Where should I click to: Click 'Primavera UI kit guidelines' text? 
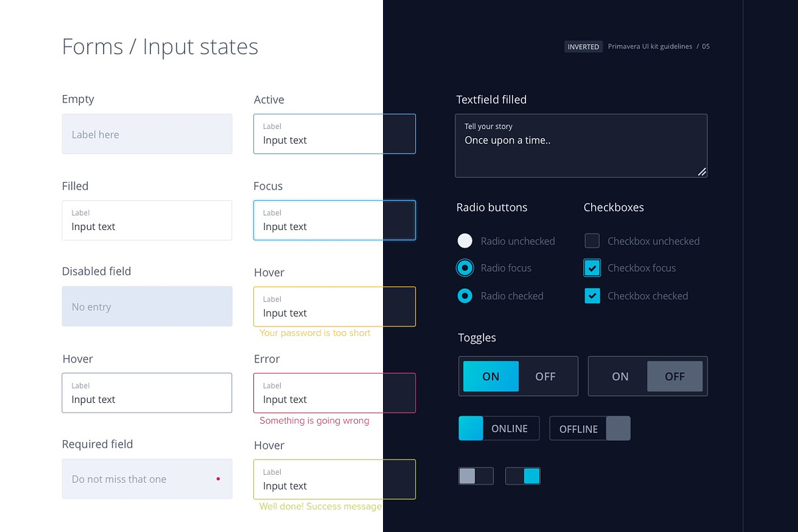650,47
